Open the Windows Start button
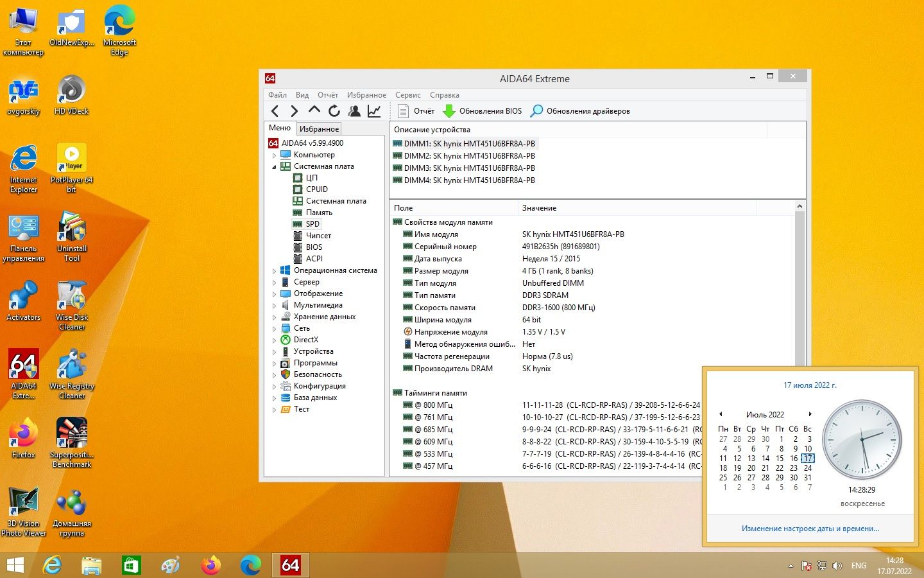 coord(15,565)
